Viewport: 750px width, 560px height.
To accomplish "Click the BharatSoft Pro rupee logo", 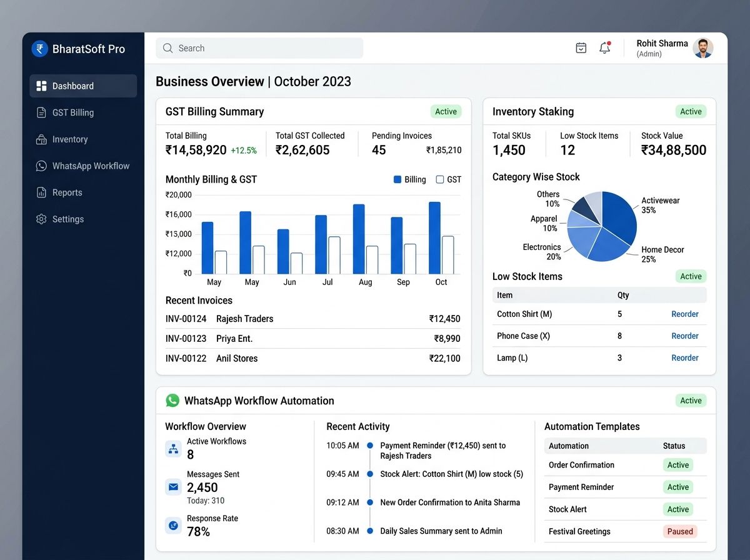I will [39, 49].
